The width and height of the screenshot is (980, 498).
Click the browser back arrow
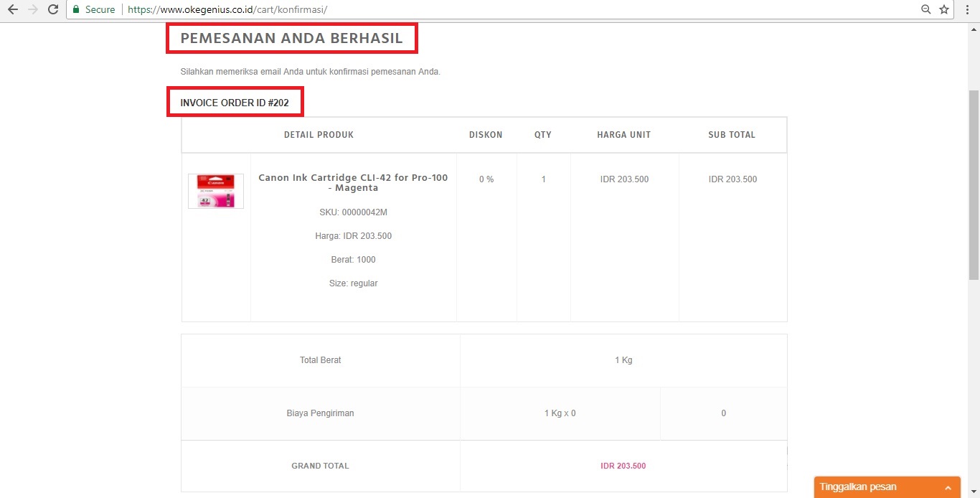coord(12,10)
